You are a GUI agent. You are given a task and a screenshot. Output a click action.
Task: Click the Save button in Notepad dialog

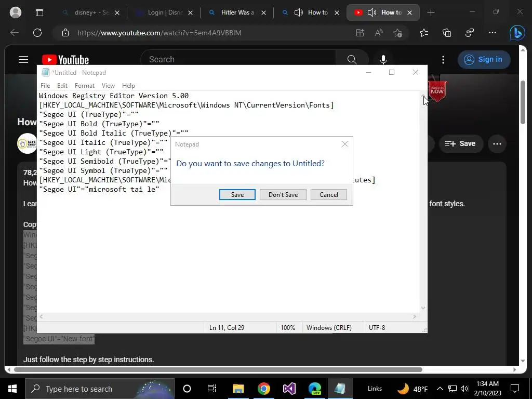237,194
